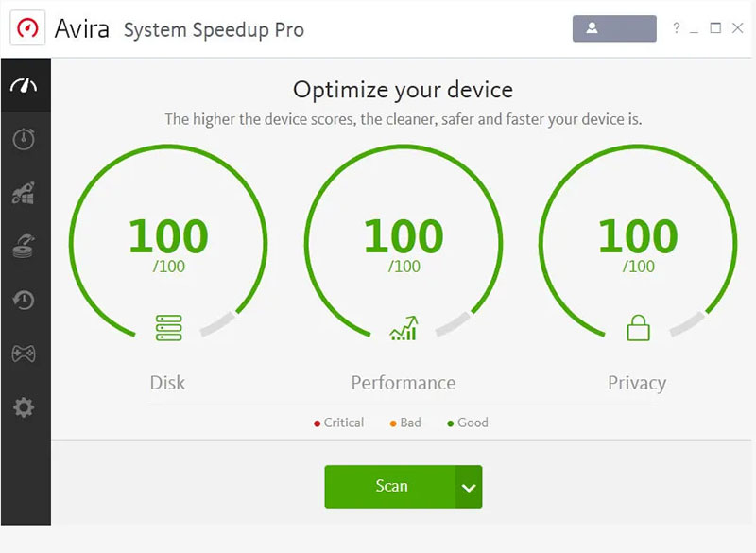Open the user account button
This screenshot has height=553, width=756.
(613, 28)
